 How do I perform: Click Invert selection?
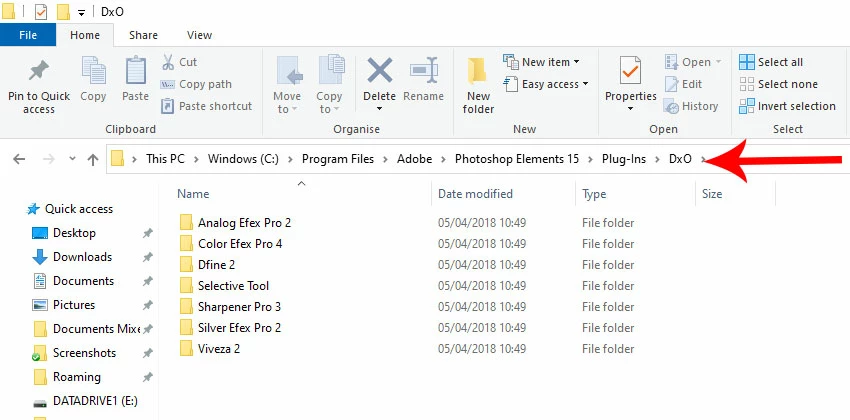788,106
